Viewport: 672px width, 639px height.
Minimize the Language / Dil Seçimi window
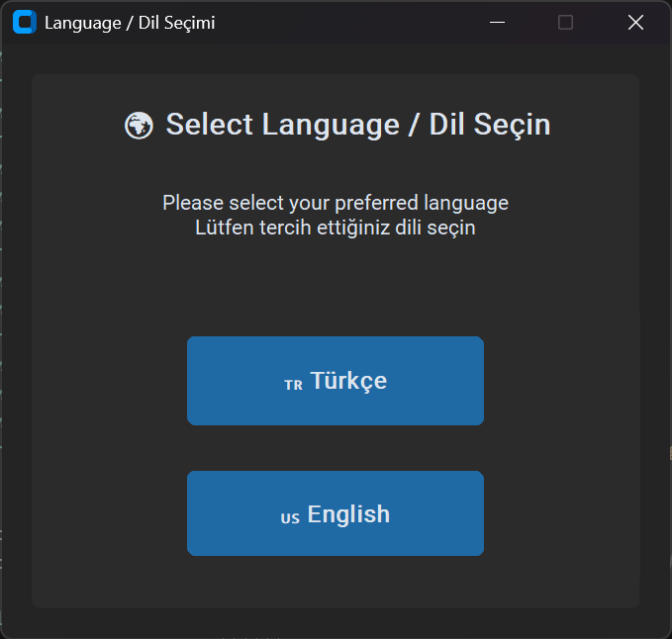497,23
